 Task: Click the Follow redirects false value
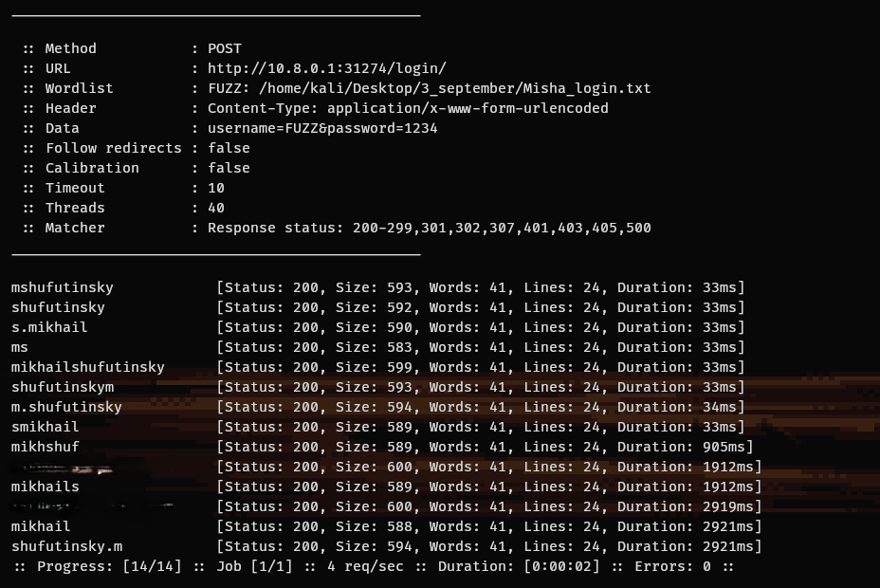click(229, 148)
